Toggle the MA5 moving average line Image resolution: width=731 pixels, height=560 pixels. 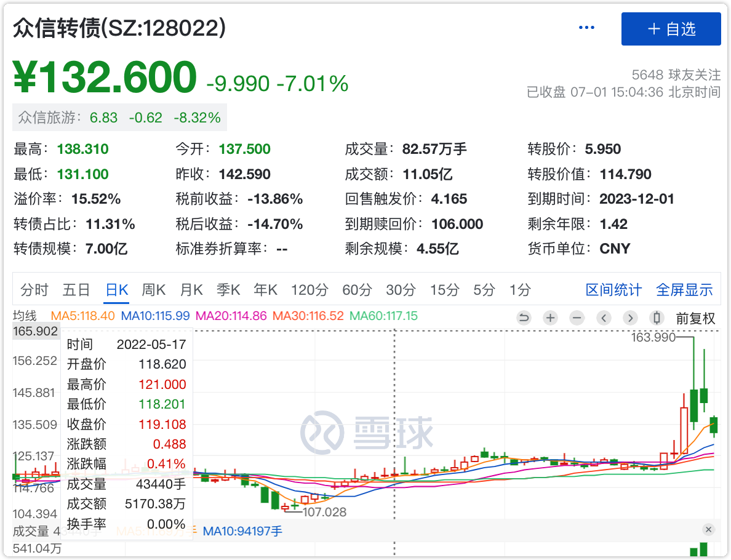82,316
